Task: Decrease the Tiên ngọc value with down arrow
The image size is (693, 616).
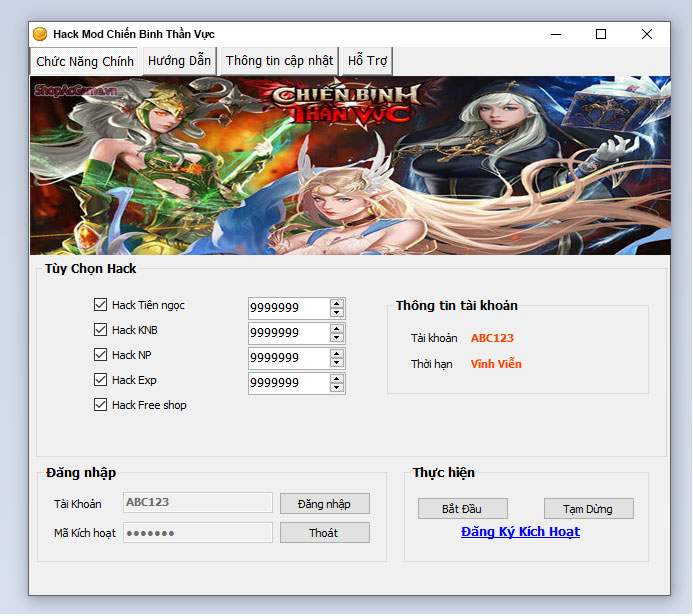Action: (337, 312)
